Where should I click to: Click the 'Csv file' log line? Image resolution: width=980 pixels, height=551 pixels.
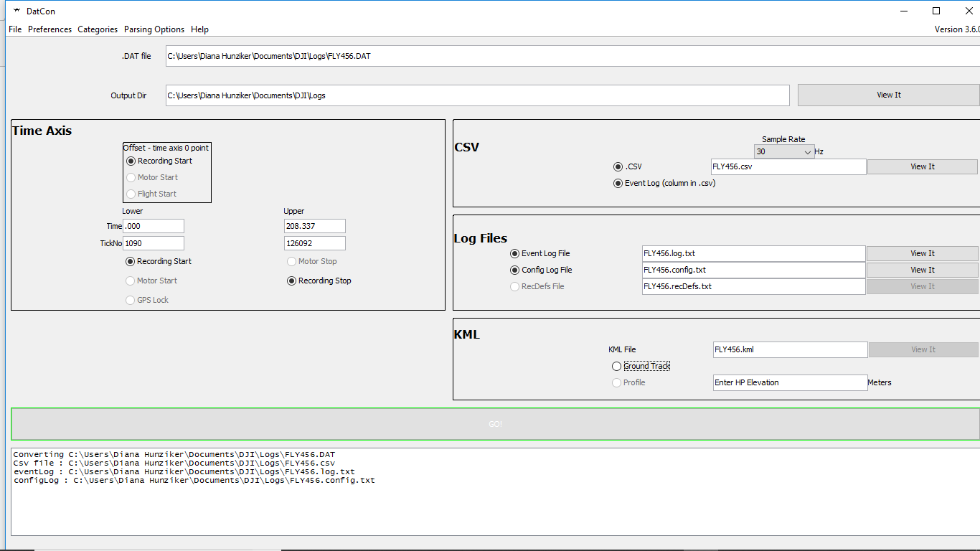pos(174,463)
